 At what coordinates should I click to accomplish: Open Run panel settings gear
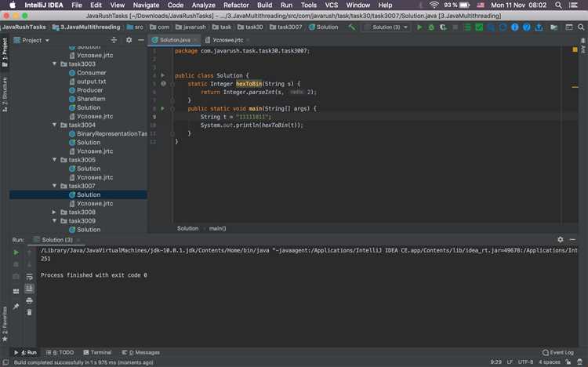point(561,239)
